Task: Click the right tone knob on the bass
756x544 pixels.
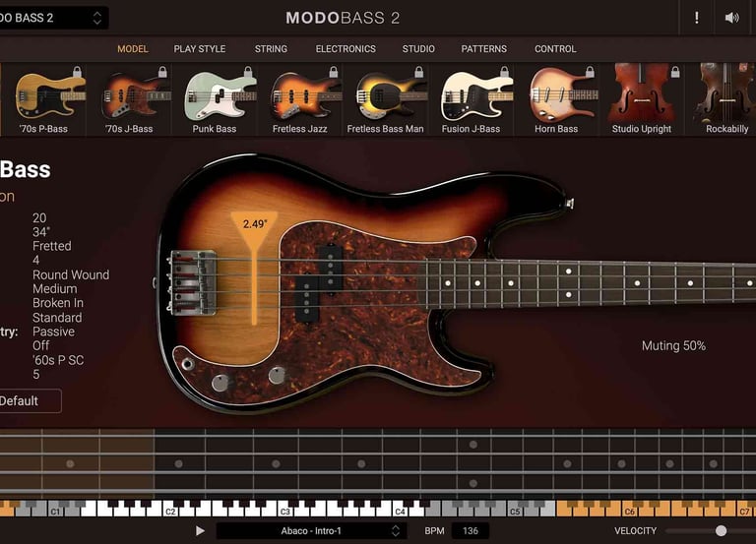Action: tap(277, 376)
